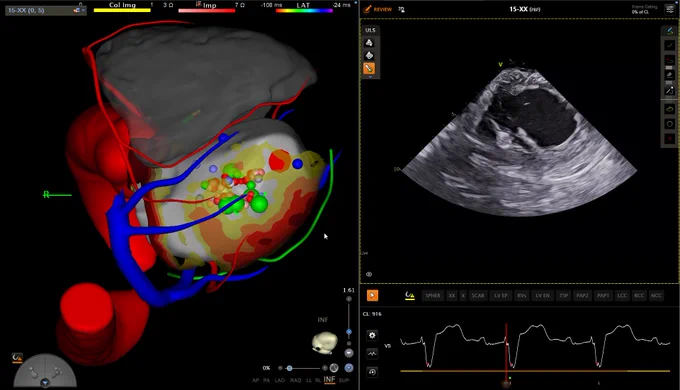Click the 2D user icon next to REVIEW
This screenshot has width=680, height=390.
pyautogui.click(x=401, y=9)
